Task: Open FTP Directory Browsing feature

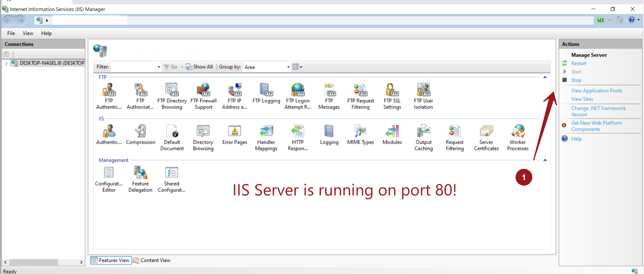Action: pyautogui.click(x=172, y=96)
